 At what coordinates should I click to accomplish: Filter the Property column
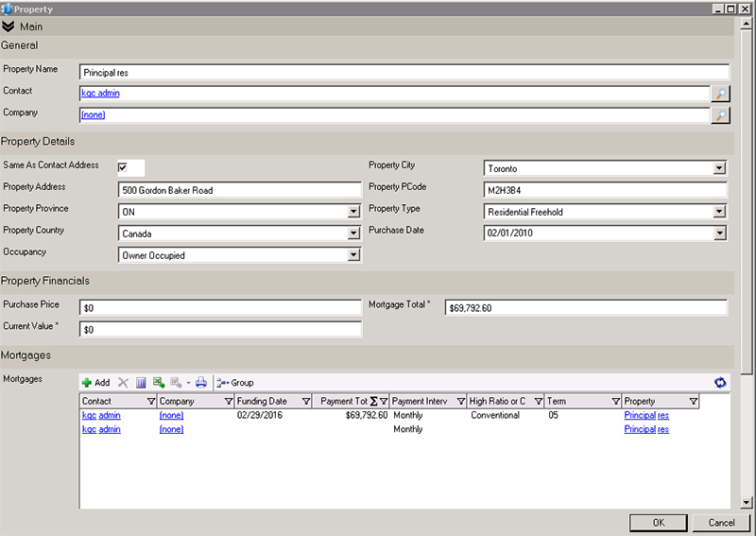[x=694, y=402]
